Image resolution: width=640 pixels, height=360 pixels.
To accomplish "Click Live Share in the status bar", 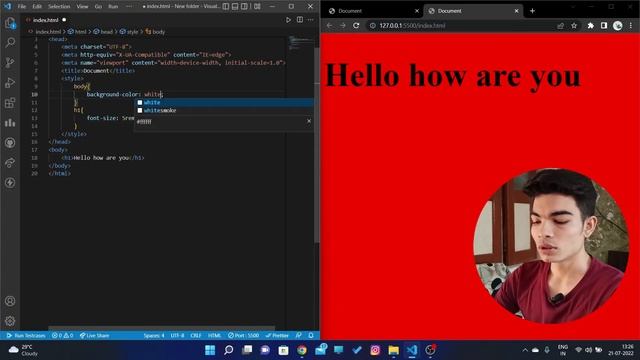I will [x=95, y=336].
